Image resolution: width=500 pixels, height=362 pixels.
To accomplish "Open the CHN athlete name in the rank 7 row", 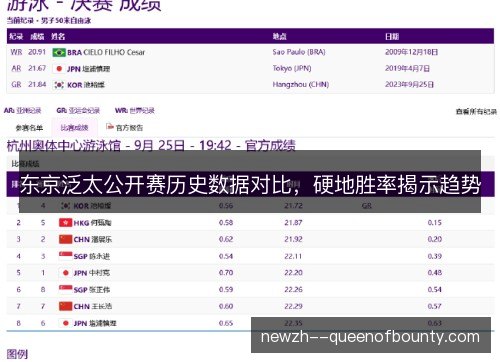I will pyautogui.click(x=92, y=306).
